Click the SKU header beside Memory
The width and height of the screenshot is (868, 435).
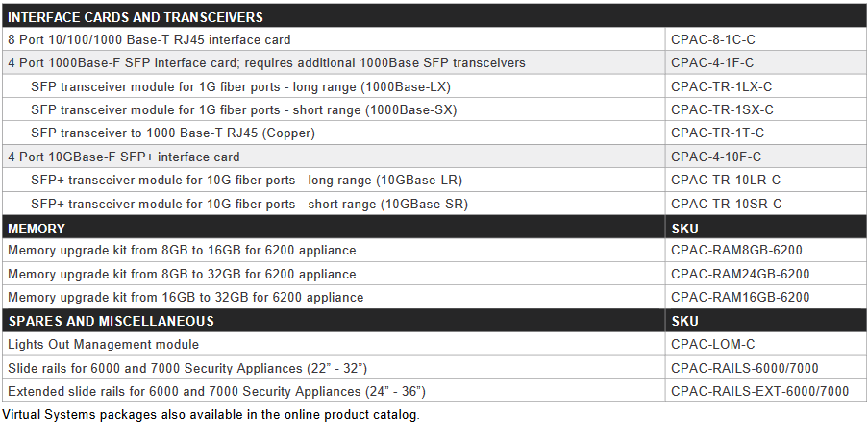(685, 229)
